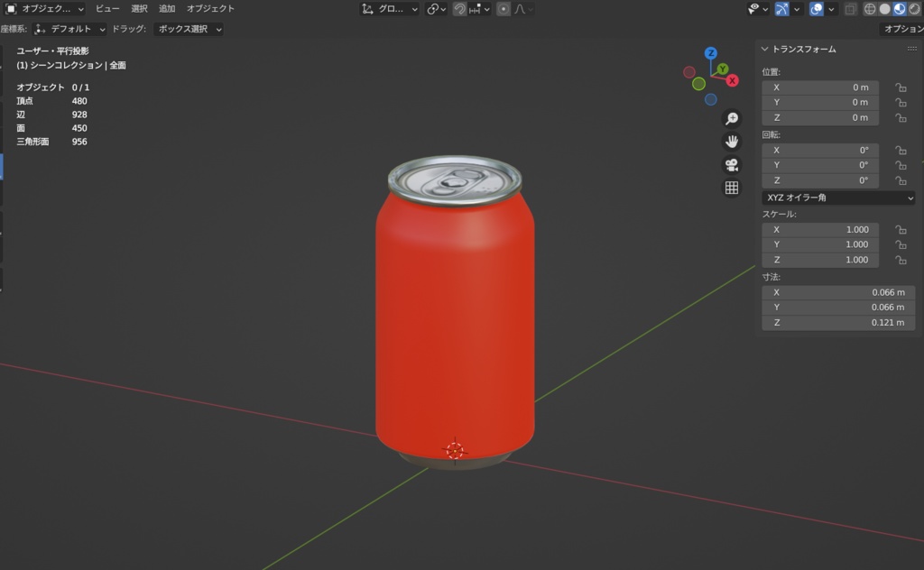The image size is (924, 570).
Task: Lock position X
Action: (x=901, y=87)
